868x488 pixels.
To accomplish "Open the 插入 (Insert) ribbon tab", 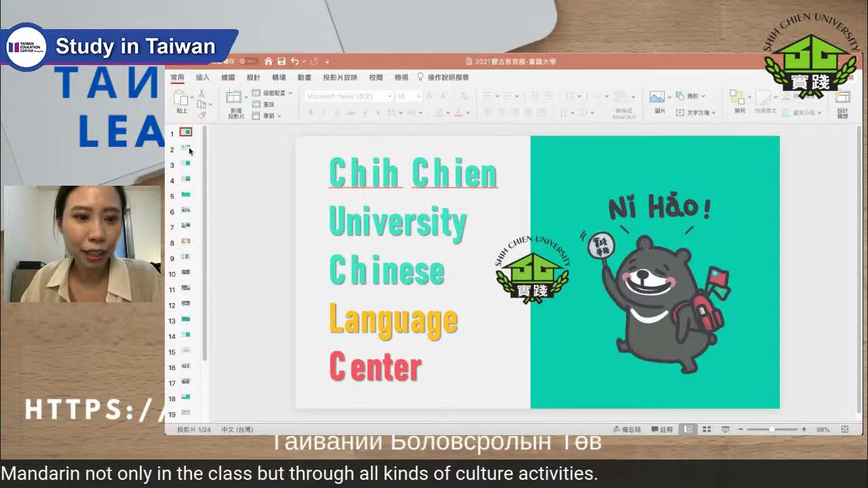I will pos(203,77).
